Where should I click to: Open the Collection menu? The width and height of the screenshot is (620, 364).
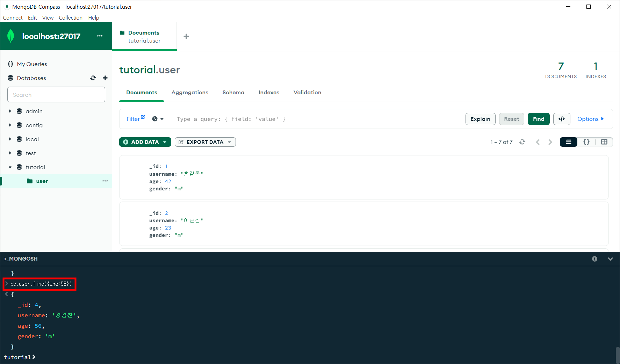coord(71,17)
